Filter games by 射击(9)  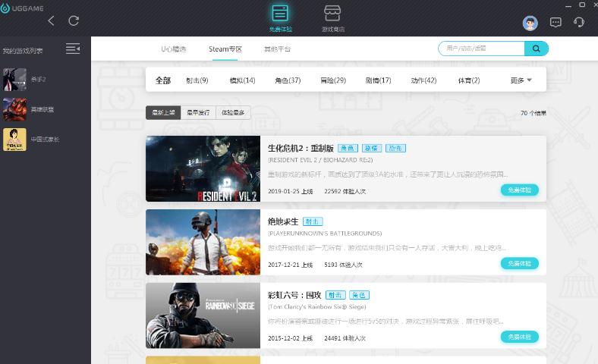[x=197, y=80]
